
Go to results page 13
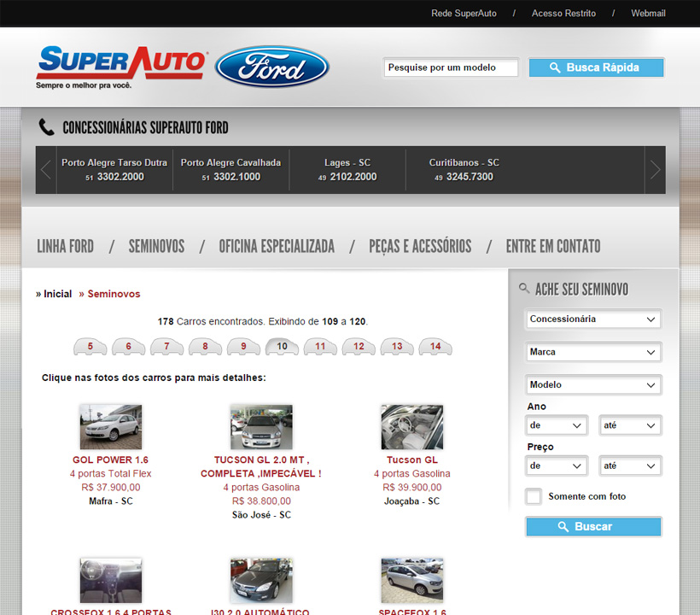click(x=397, y=346)
